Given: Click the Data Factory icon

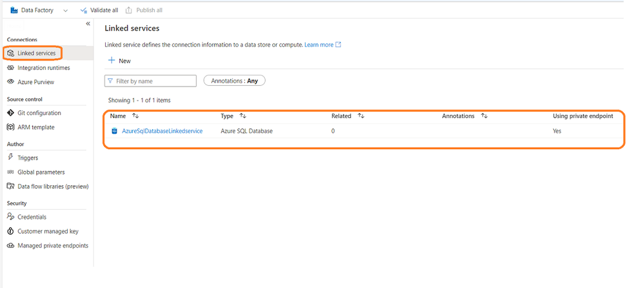Looking at the screenshot, I should pos(14,10).
